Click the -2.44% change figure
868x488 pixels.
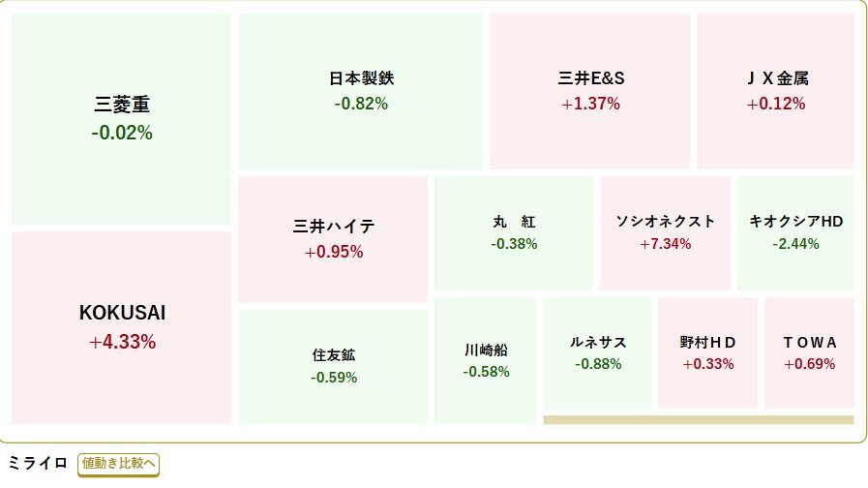[x=795, y=244]
